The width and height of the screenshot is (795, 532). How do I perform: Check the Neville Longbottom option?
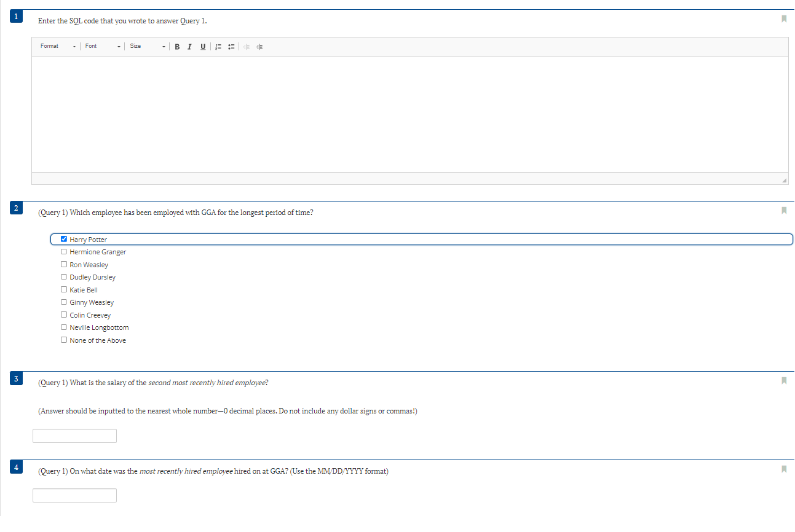coord(64,327)
